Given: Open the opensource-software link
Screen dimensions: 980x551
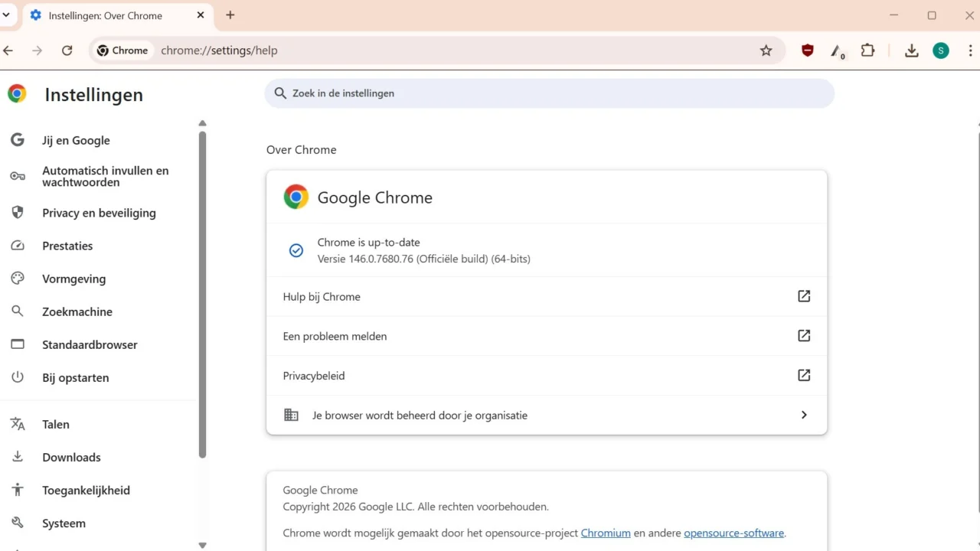Looking at the screenshot, I should (x=733, y=533).
